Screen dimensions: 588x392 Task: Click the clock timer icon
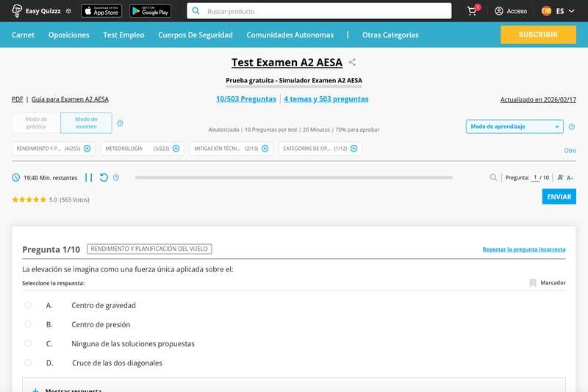pyautogui.click(x=15, y=177)
